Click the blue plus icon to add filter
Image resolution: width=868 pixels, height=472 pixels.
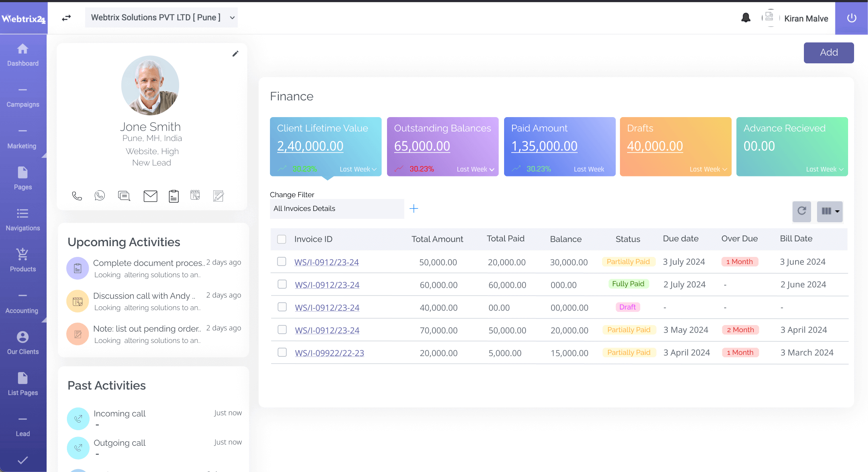(x=414, y=209)
